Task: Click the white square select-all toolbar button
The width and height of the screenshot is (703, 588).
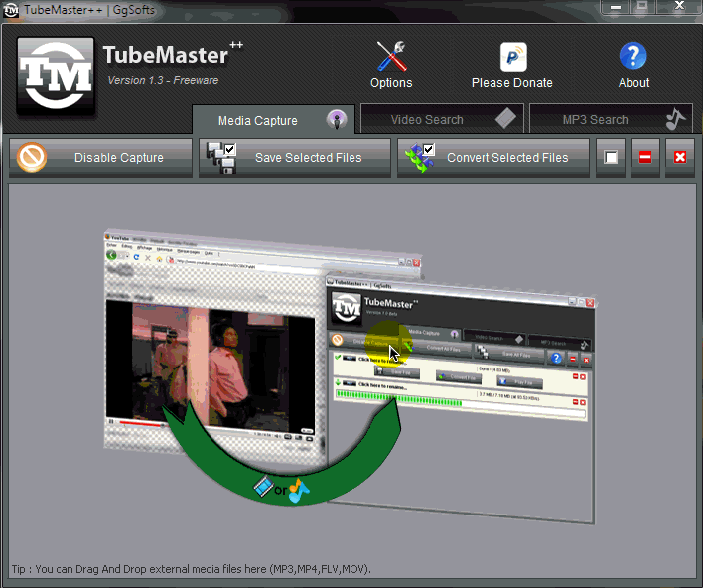Action: click(611, 157)
